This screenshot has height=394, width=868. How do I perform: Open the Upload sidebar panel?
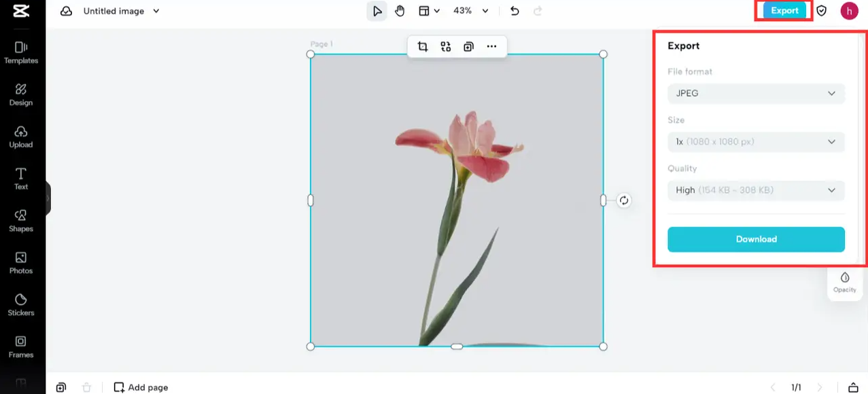[21, 137]
